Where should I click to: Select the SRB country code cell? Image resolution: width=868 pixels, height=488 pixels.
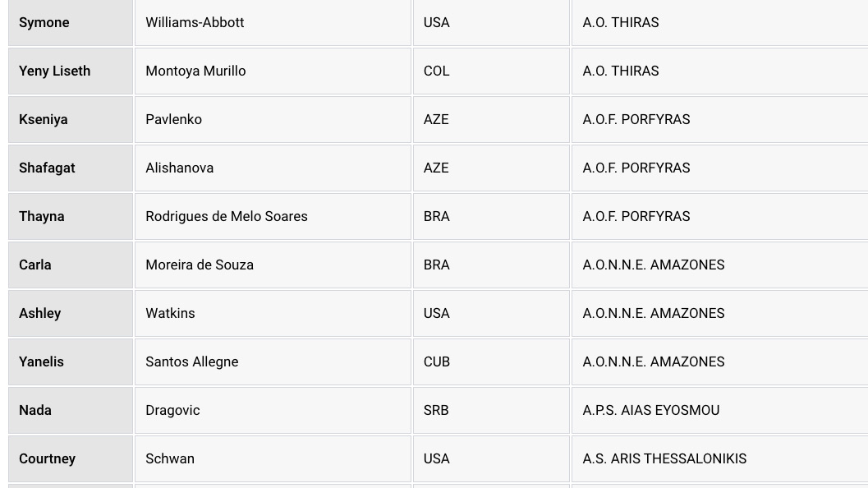pos(491,411)
